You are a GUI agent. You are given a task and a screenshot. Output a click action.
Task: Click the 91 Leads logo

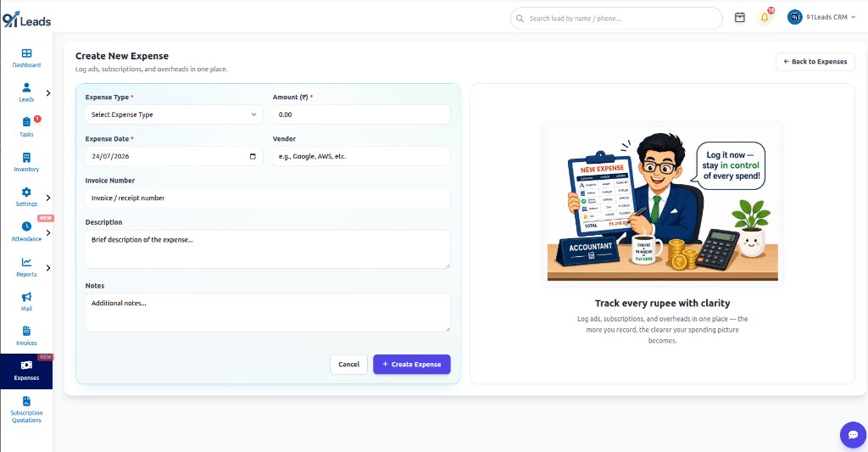(26, 20)
